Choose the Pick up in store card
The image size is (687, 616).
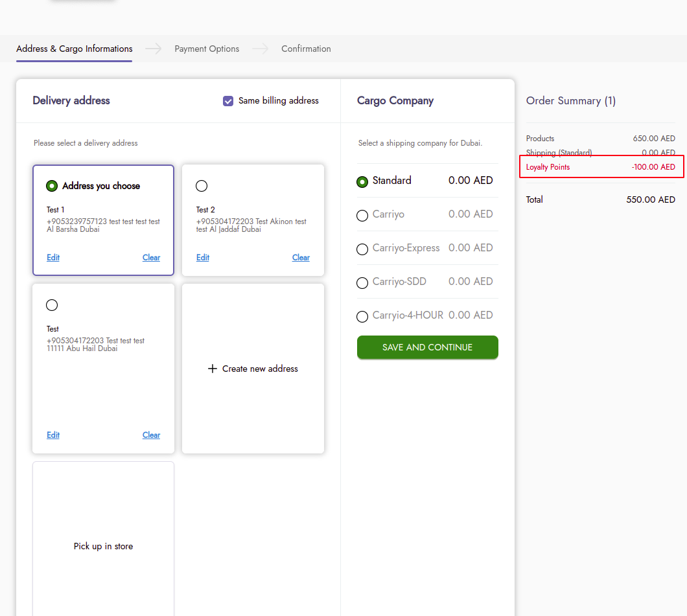(103, 546)
